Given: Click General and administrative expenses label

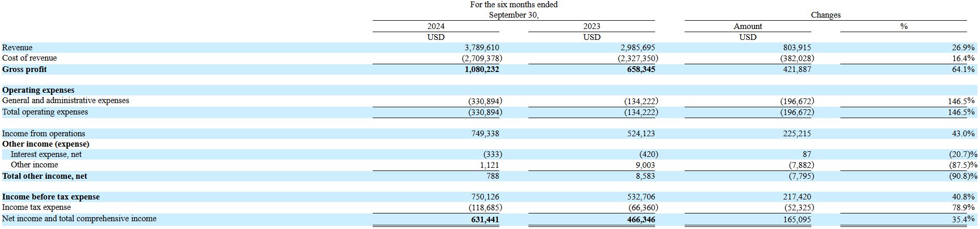Looking at the screenshot, I should [x=65, y=101].
